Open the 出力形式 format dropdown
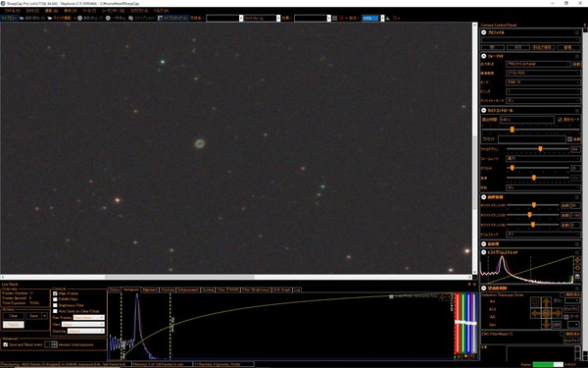This screenshot has height=368, width=588. (x=538, y=64)
